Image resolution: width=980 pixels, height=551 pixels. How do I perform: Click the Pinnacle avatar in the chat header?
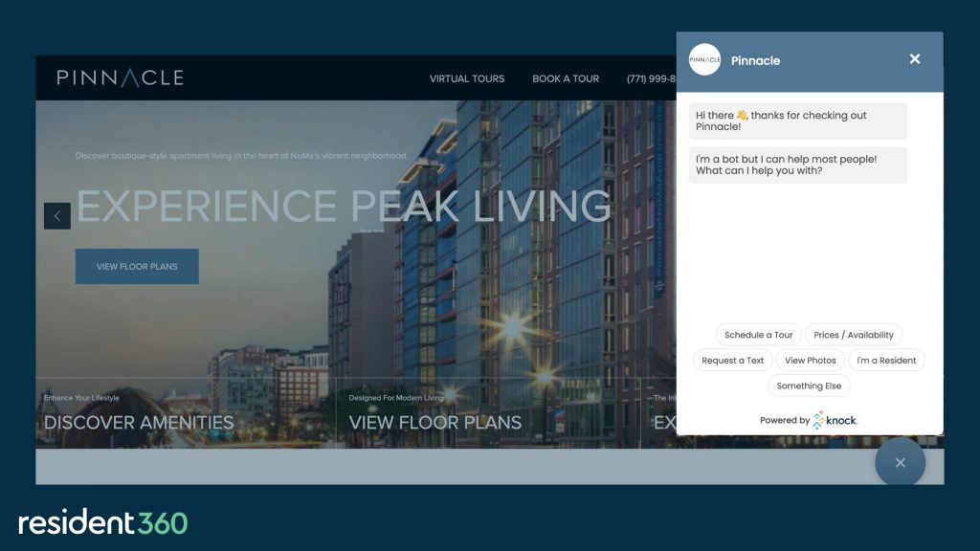pyautogui.click(x=704, y=59)
